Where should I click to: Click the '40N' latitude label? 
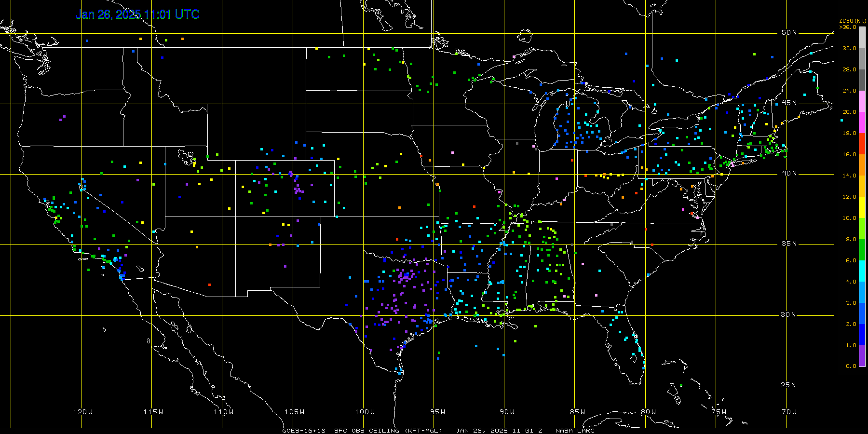point(789,174)
